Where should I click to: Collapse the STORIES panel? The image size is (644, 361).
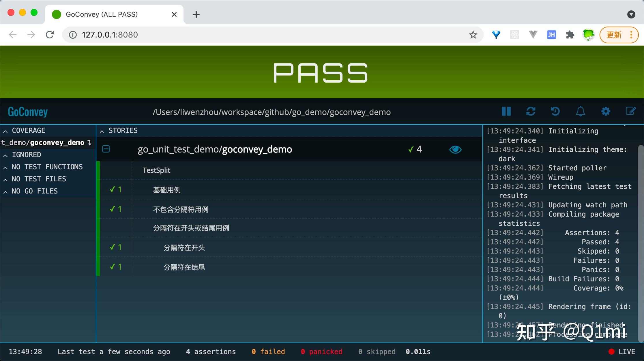[x=102, y=131]
